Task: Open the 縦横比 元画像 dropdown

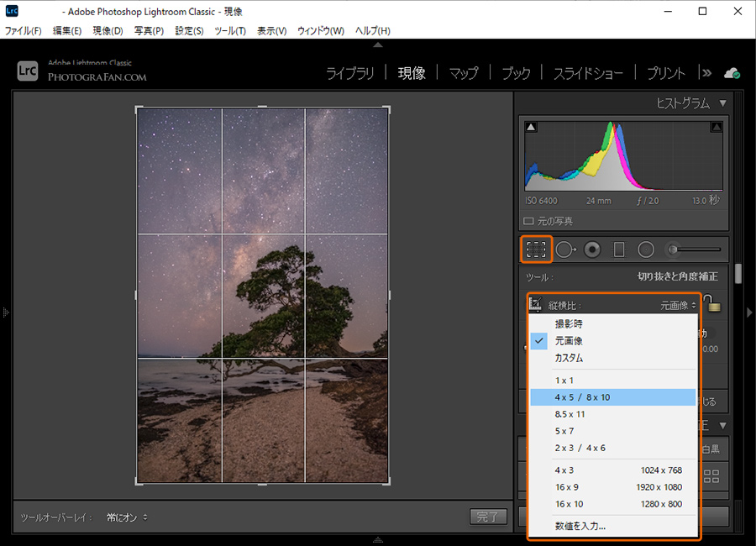Action: coord(678,305)
